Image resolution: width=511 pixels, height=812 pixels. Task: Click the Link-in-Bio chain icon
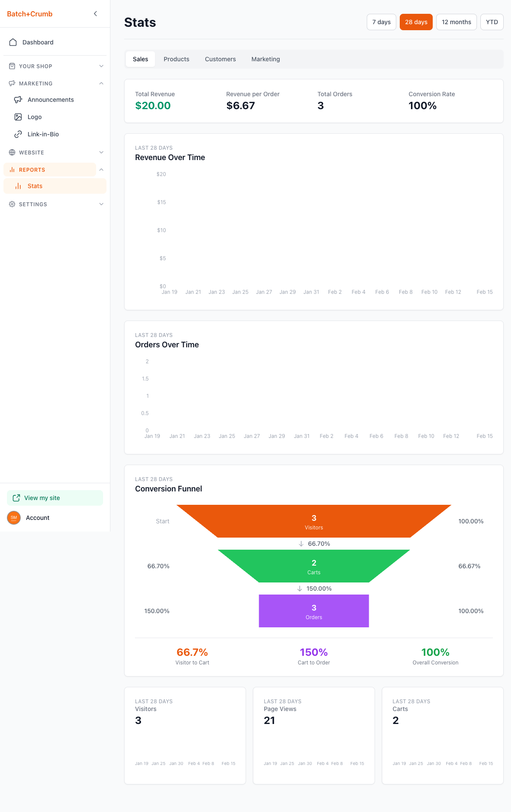18,134
